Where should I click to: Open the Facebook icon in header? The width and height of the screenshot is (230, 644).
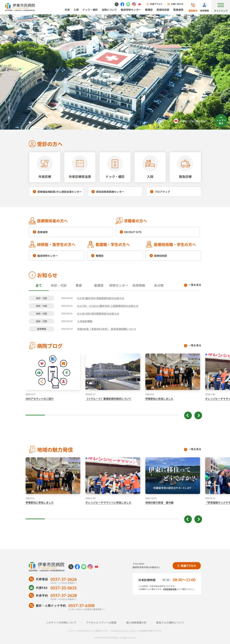[x=122, y=4]
